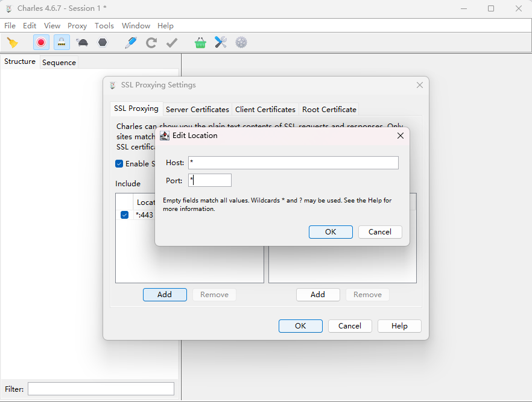Cancel the Edit Location dialog

point(380,232)
